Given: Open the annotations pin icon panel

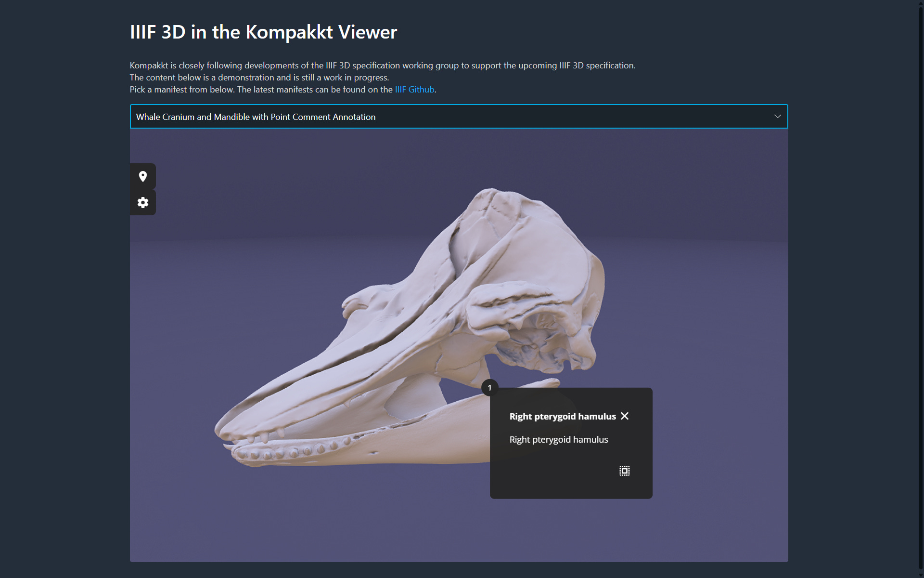Looking at the screenshot, I should (x=142, y=176).
